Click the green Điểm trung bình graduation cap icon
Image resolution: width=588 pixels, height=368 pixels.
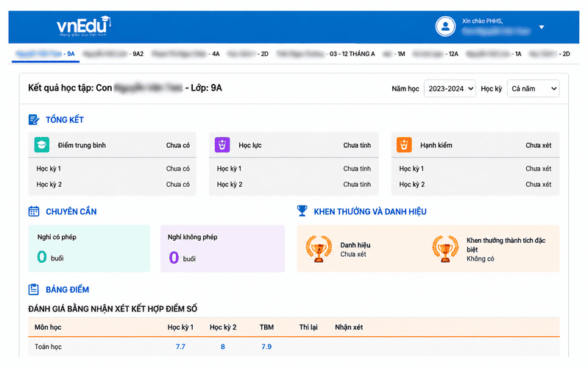(x=42, y=145)
